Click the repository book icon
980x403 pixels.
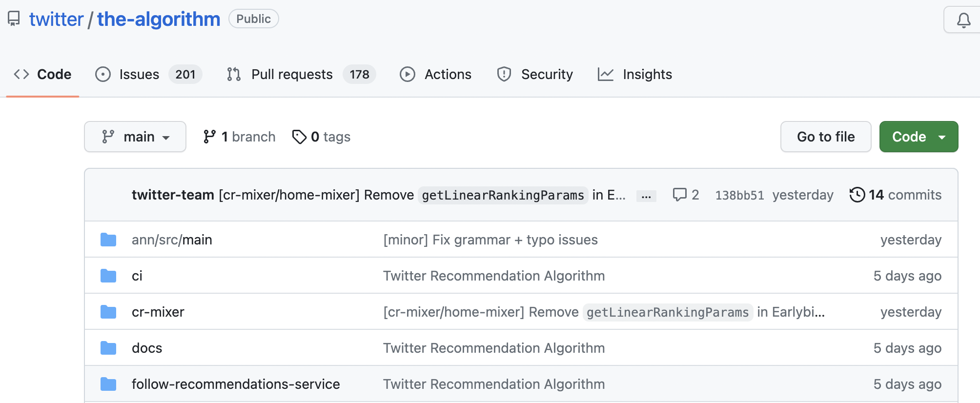14,19
